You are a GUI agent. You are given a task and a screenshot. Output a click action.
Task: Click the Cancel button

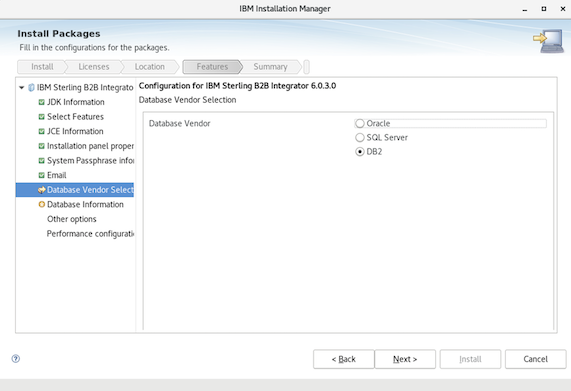(535, 359)
